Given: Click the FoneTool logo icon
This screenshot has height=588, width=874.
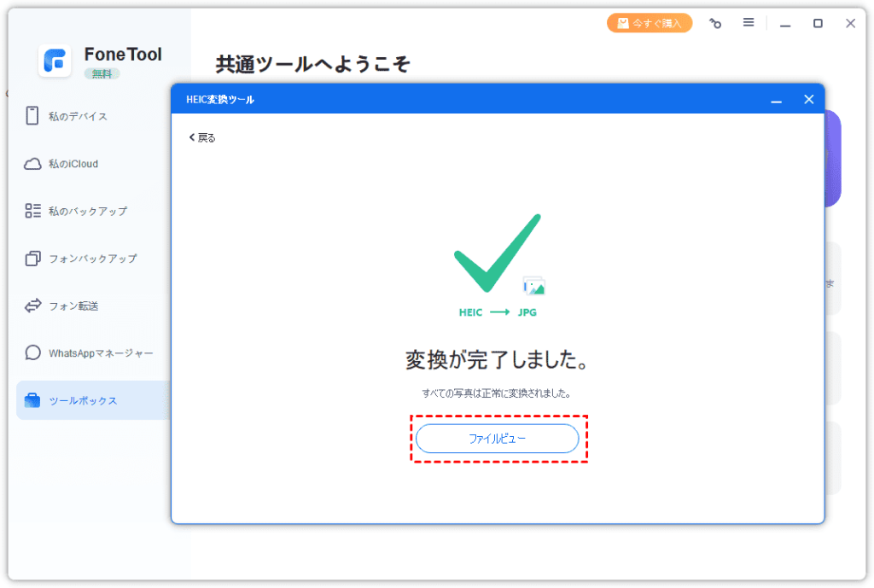Looking at the screenshot, I should pos(55,61).
